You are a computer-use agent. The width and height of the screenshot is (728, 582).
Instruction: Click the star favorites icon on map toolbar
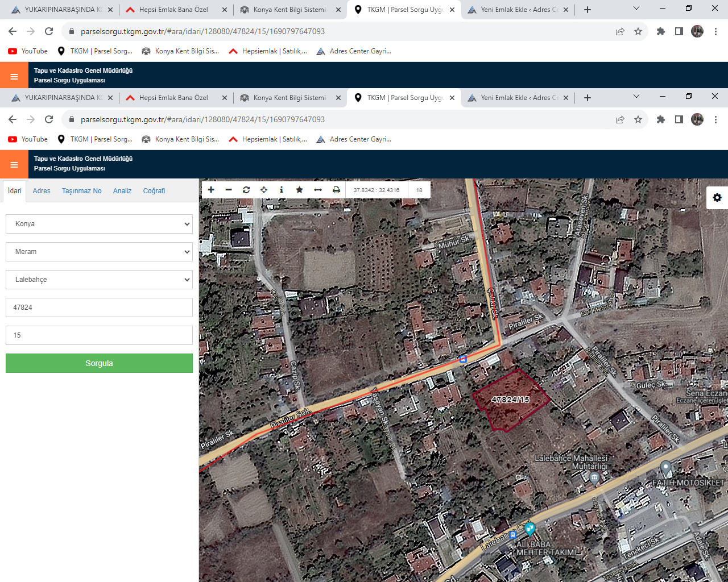pyautogui.click(x=299, y=190)
